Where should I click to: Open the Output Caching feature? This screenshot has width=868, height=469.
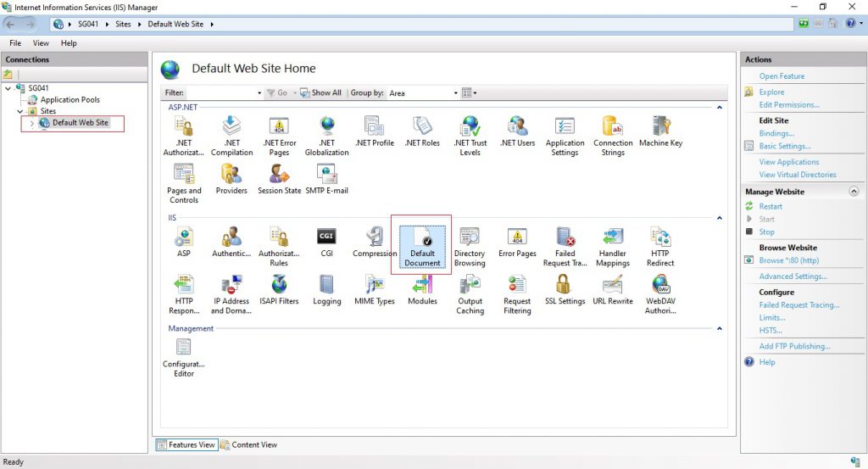coord(470,294)
